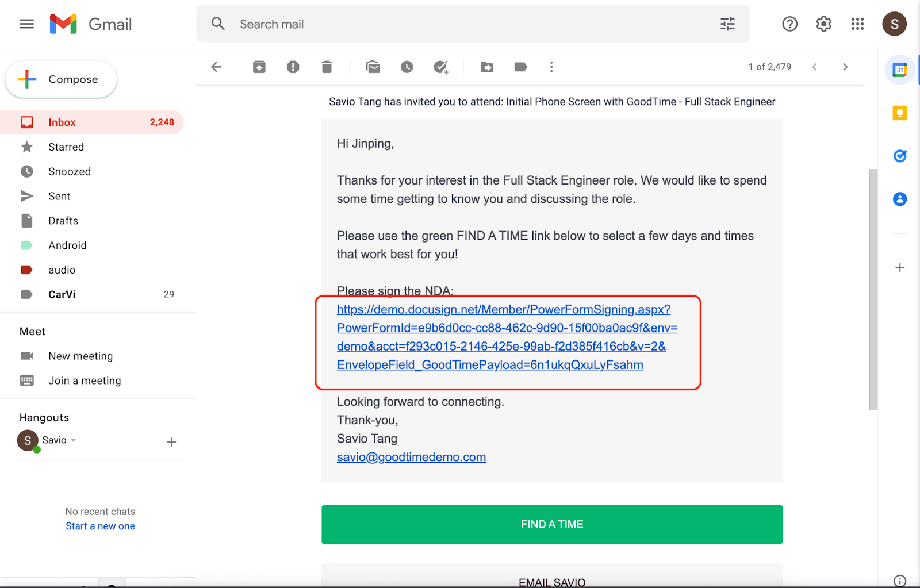The width and height of the screenshot is (920, 588).
Task: Click the email page scrollbar
Action: click(x=873, y=287)
